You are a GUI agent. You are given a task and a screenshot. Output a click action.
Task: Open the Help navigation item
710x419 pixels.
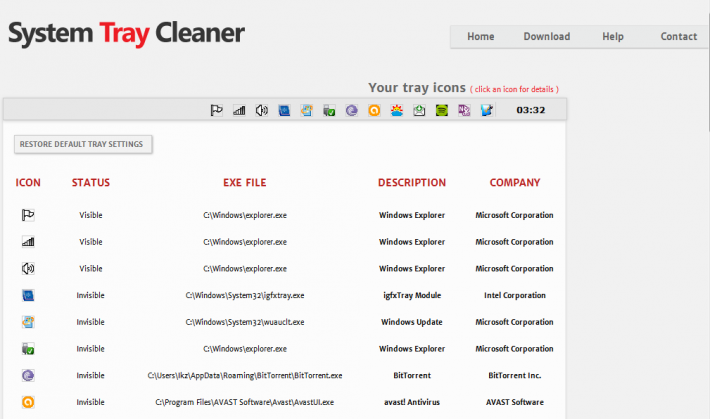click(x=613, y=37)
